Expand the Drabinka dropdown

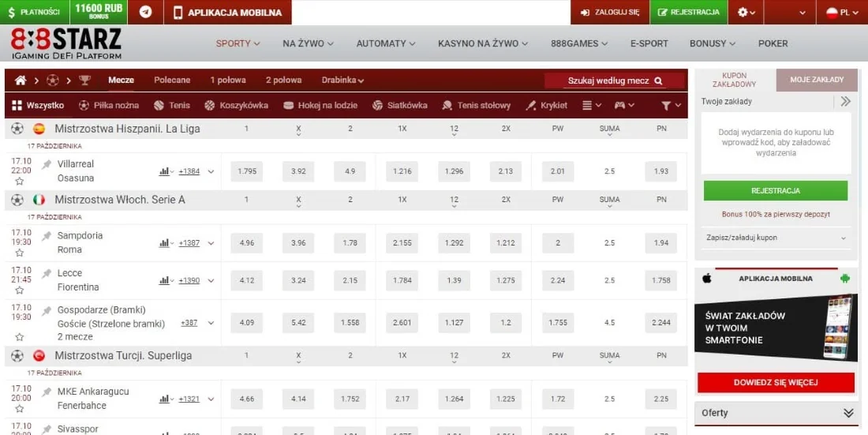tap(342, 81)
